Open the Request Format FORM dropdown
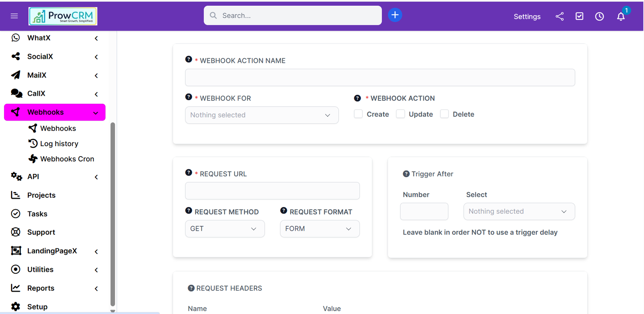Viewport: 644px width, 314px height. pos(320,229)
